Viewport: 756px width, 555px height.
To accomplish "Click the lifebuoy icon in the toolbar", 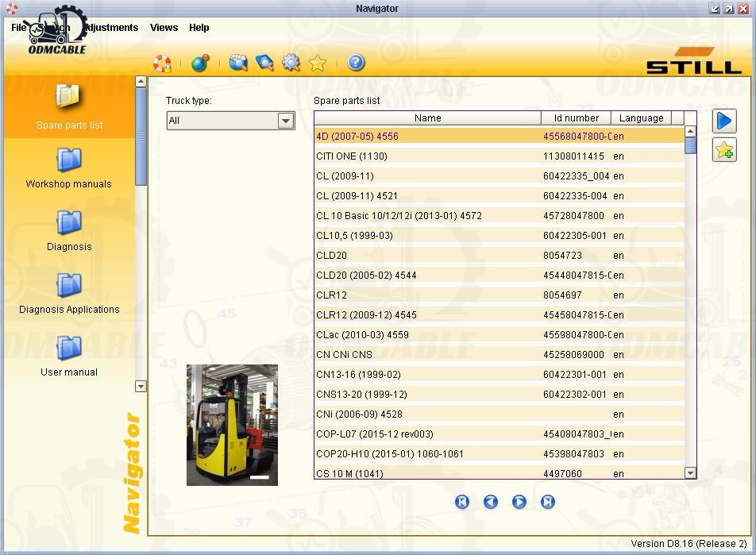I will point(163,64).
